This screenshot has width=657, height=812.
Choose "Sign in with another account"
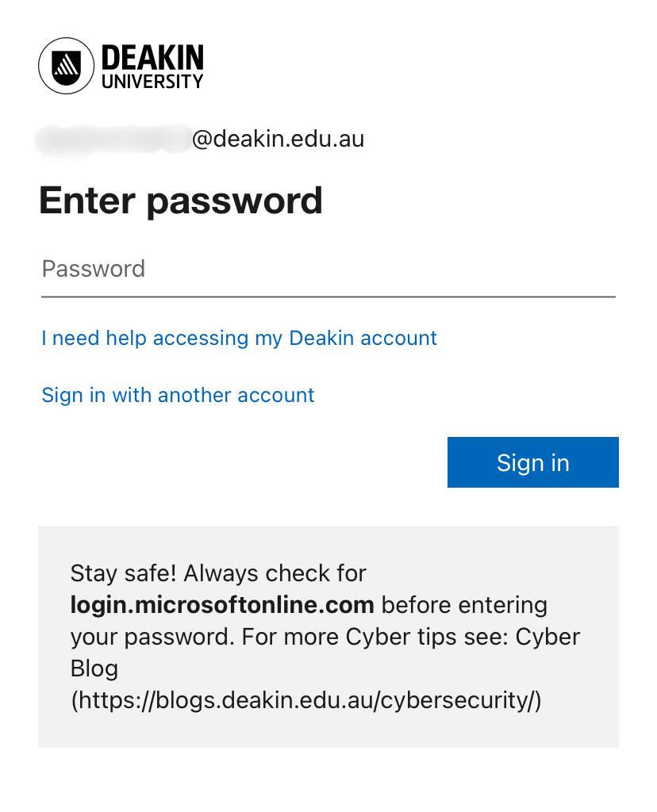coord(178,395)
